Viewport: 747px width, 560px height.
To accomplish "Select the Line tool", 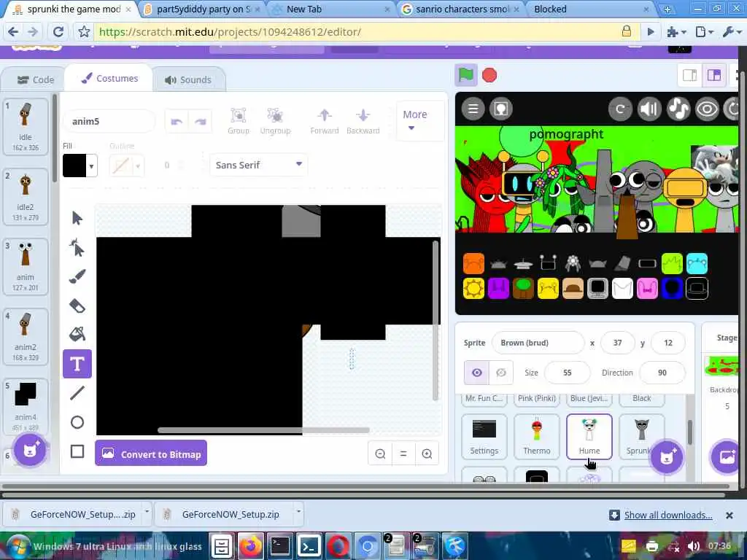I will tap(77, 393).
